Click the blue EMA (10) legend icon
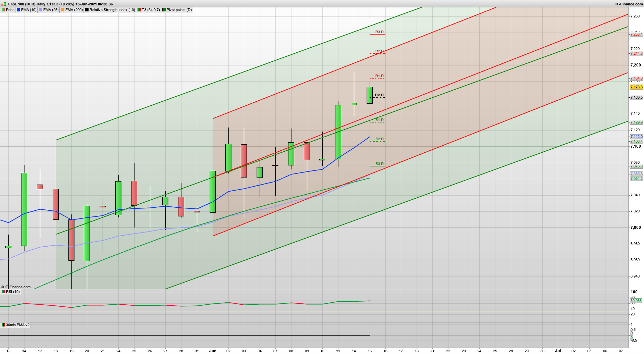644x354 pixels. pyautogui.click(x=19, y=10)
